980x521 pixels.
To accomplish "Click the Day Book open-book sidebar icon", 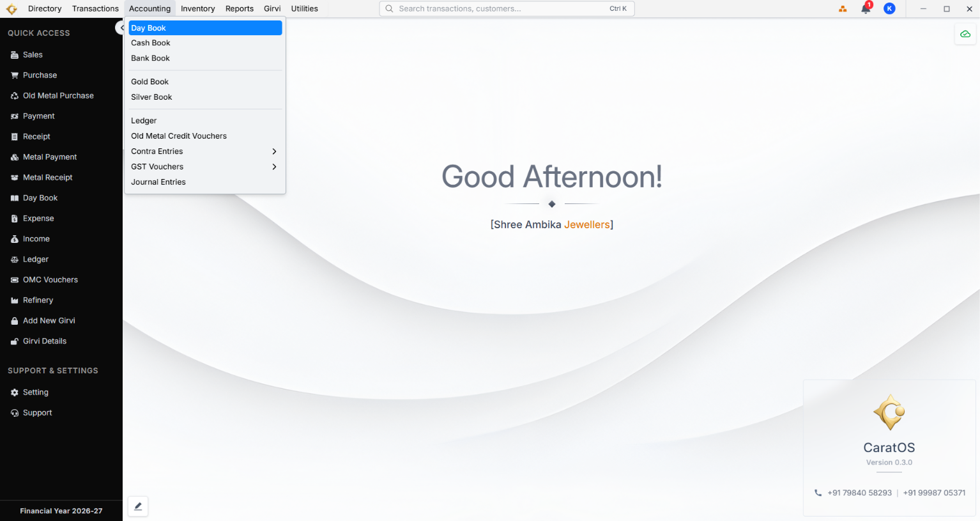I will 15,198.
